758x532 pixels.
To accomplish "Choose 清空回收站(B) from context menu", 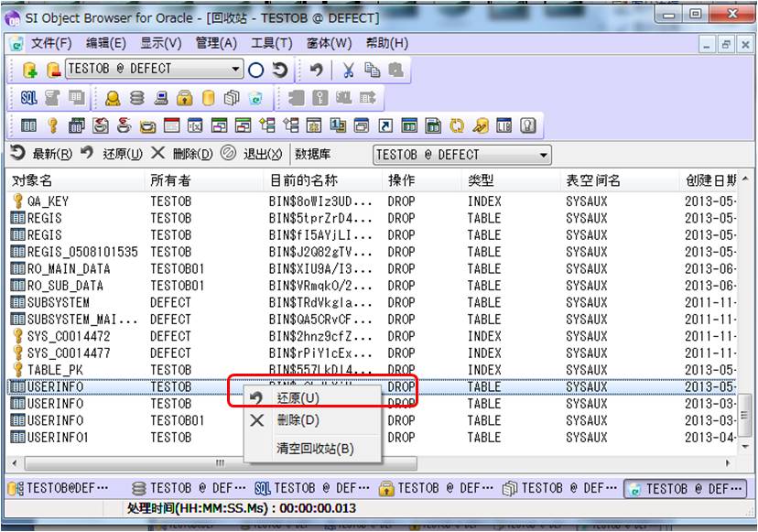I will point(315,449).
